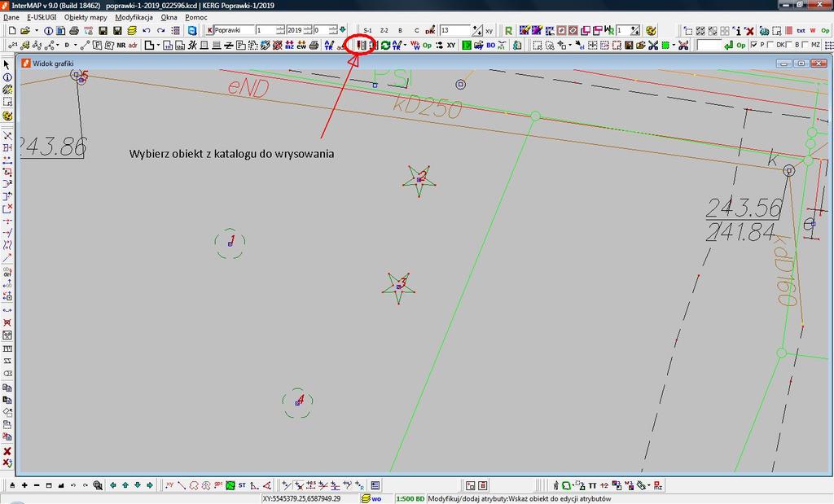
Task: Open the Dane menu
Action: [x=11, y=17]
